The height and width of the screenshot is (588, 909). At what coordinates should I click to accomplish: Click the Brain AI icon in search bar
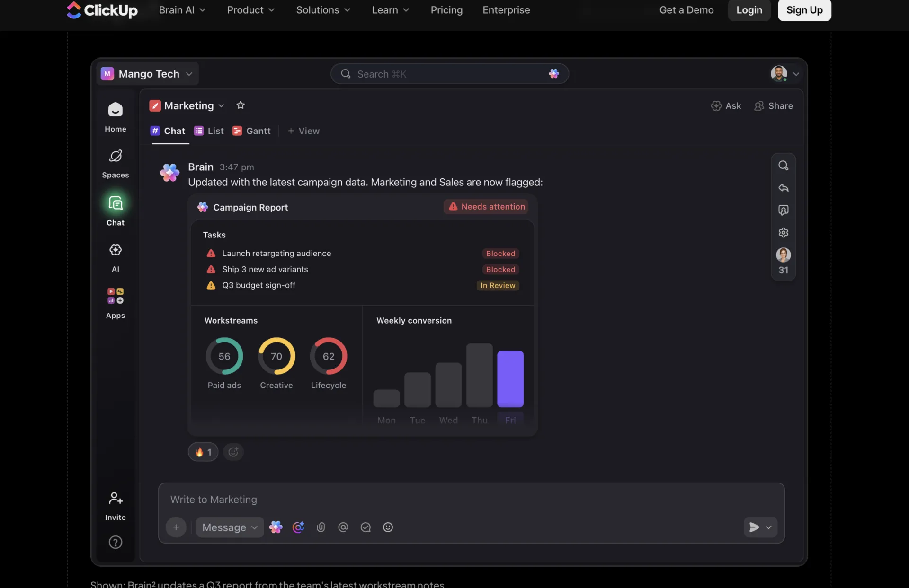pyautogui.click(x=554, y=74)
